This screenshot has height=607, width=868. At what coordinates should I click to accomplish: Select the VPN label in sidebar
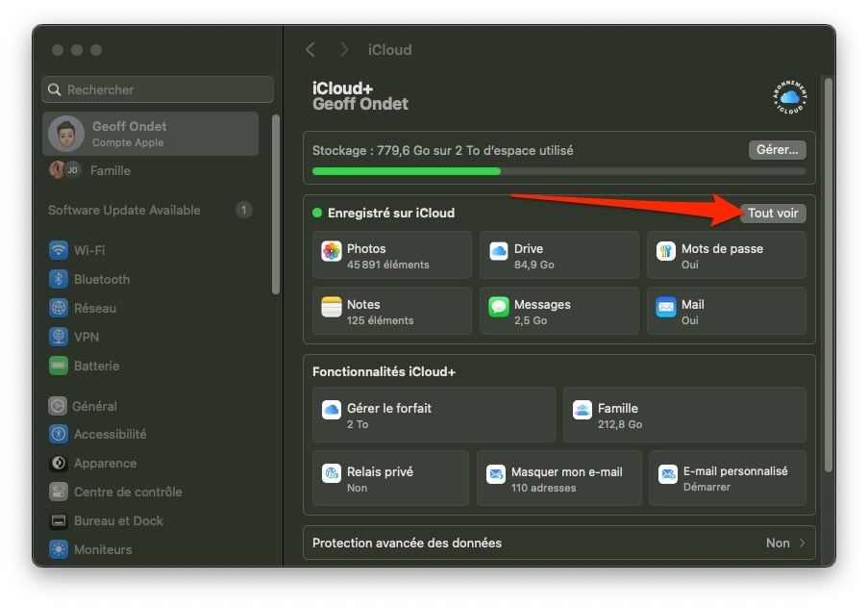pos(87,337)
